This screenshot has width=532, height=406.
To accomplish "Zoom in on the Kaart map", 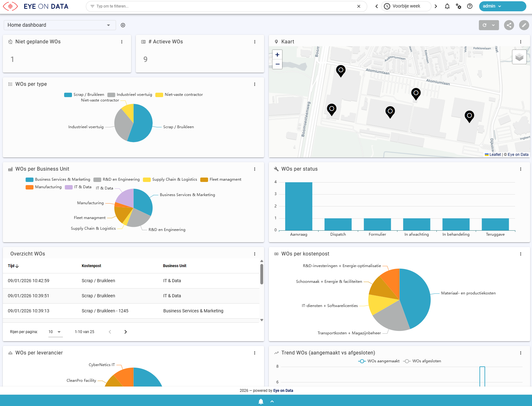I will pos(277,55).
